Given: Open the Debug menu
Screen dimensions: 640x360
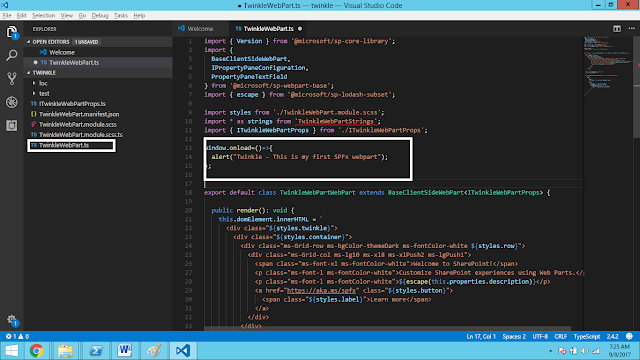Looking at the screenshot, I should coord(100,16).
